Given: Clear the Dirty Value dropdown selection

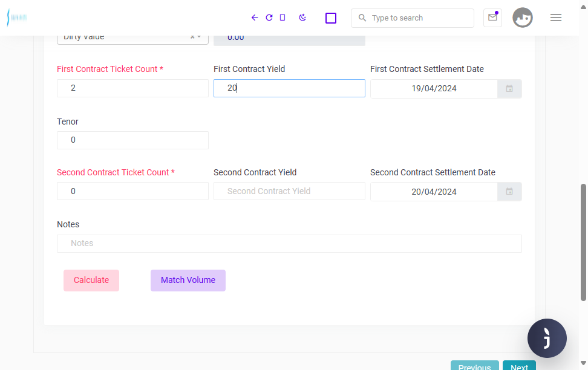Looking at the screenshot, I should click(192, 37).
